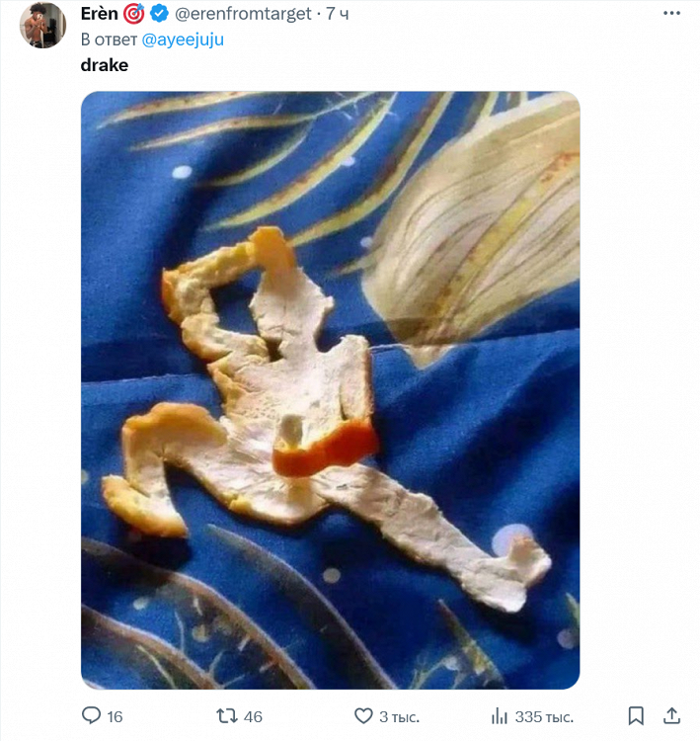Click the "7 ч" timestamp
700x741 pixels.
(x=337, y=13)
